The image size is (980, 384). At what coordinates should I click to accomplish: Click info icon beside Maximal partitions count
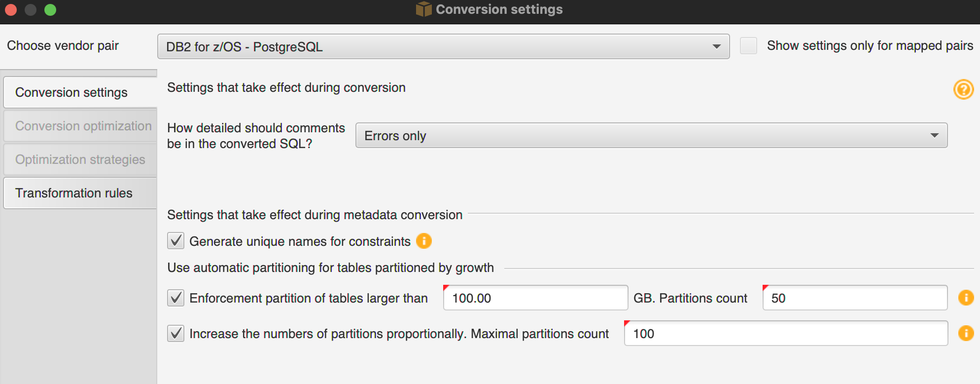point(966,333)
